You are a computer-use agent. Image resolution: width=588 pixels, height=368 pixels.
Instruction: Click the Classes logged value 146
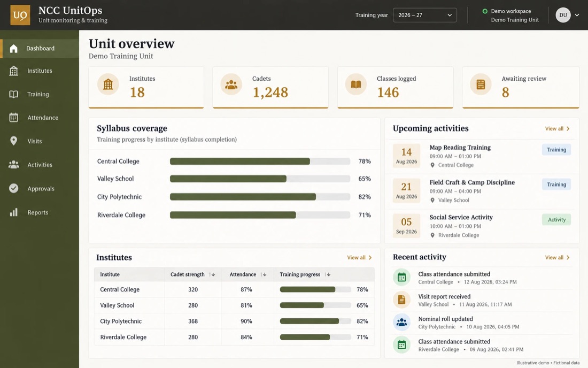(x=388, y=93)
